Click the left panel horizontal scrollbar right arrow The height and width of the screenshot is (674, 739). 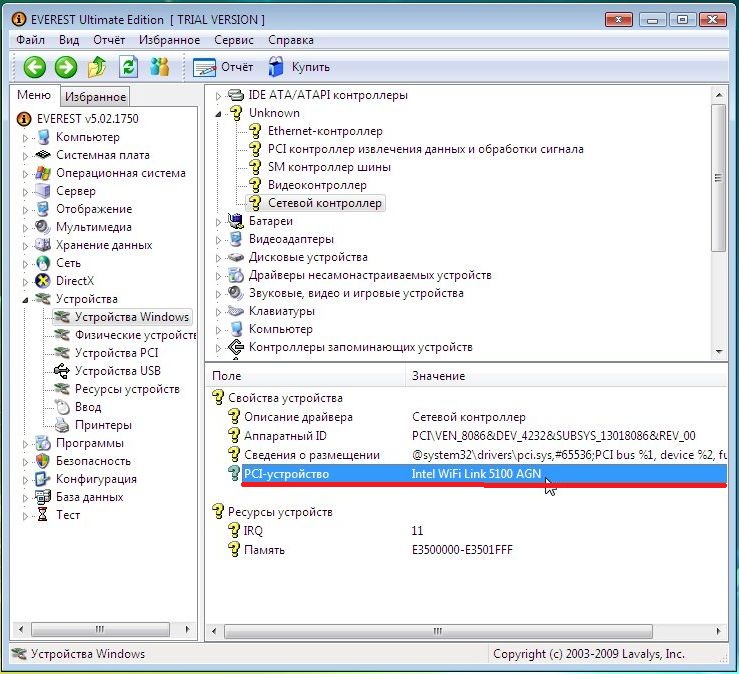[188, 629]
